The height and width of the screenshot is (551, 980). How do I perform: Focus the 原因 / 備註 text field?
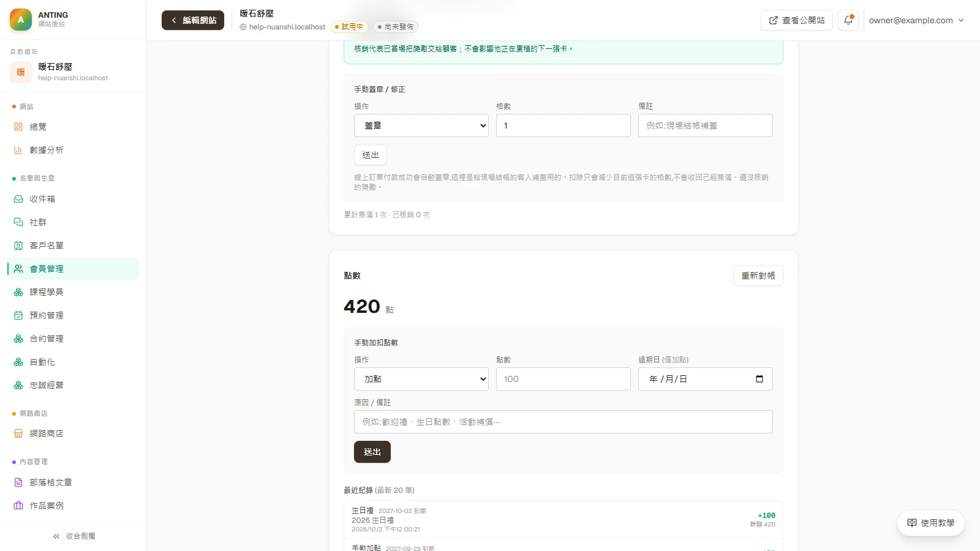point(563,422)
